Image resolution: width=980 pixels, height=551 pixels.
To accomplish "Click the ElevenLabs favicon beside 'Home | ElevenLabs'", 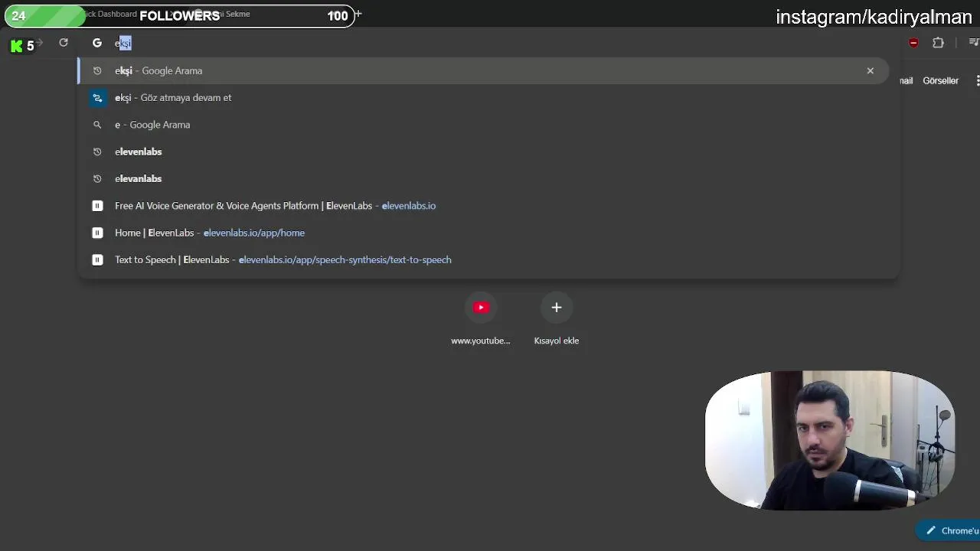I will [97, 233].
